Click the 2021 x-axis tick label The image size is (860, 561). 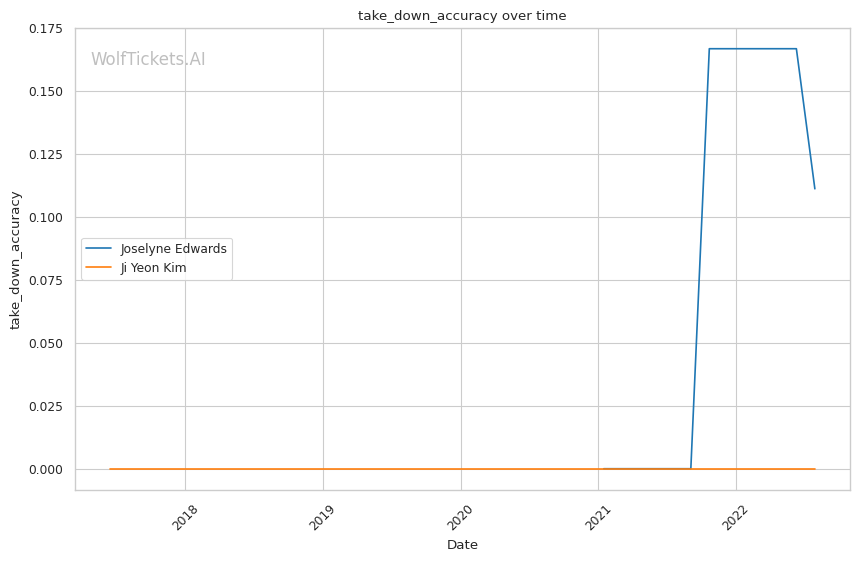(x=598, y=517)
